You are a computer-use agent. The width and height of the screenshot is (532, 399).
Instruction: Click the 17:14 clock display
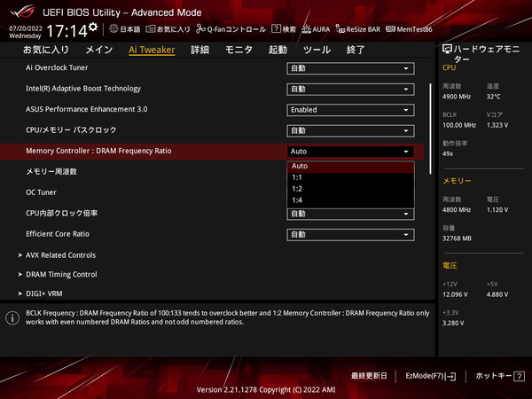pos(67,31)
